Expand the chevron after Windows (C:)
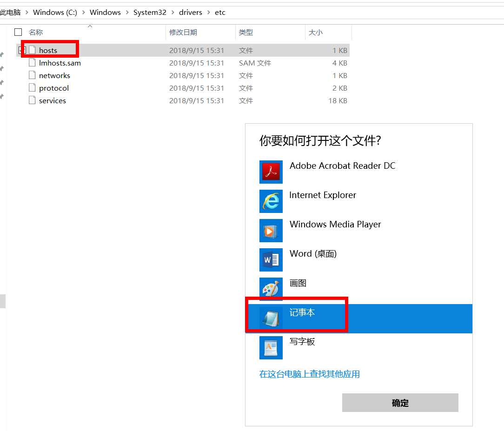The width and height of the screenshot is (504, 431). 84,13
